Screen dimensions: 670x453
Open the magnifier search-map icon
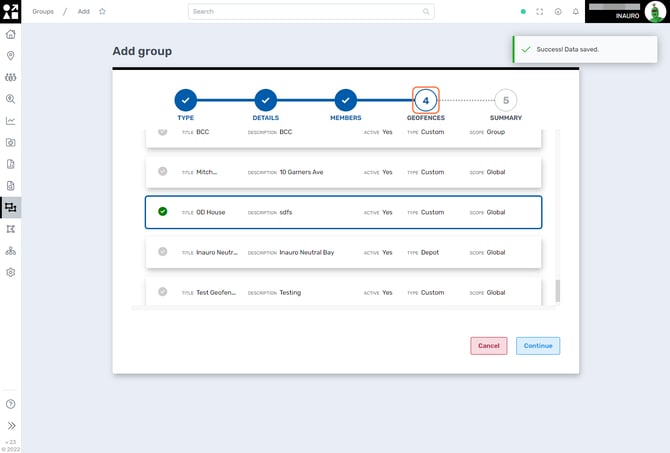[11, 99]
